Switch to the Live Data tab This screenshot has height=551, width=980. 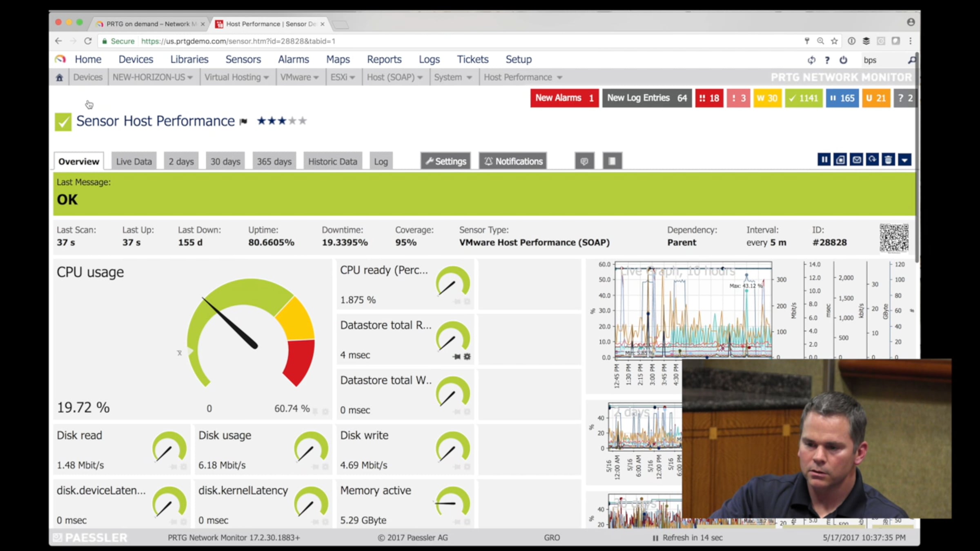coord(134,161)
